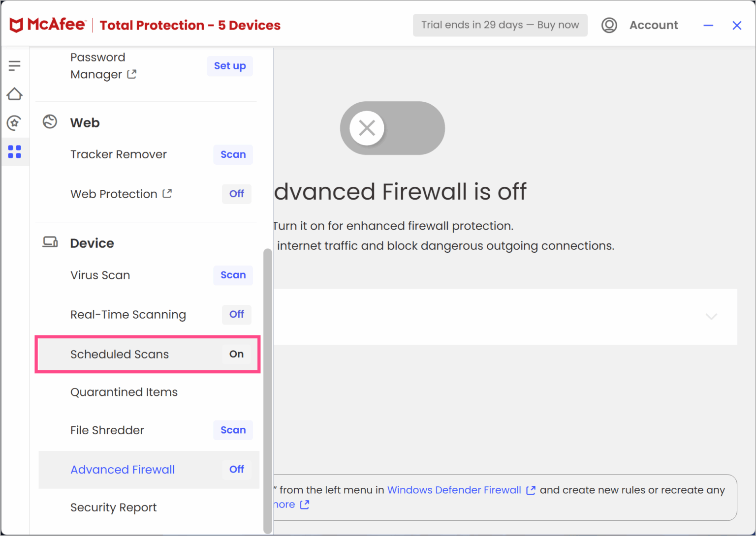Image resolution: width=756 pixels, height=536 pixels.
Task: Open Web Protection via its external link icon
Action: point(167,193)
